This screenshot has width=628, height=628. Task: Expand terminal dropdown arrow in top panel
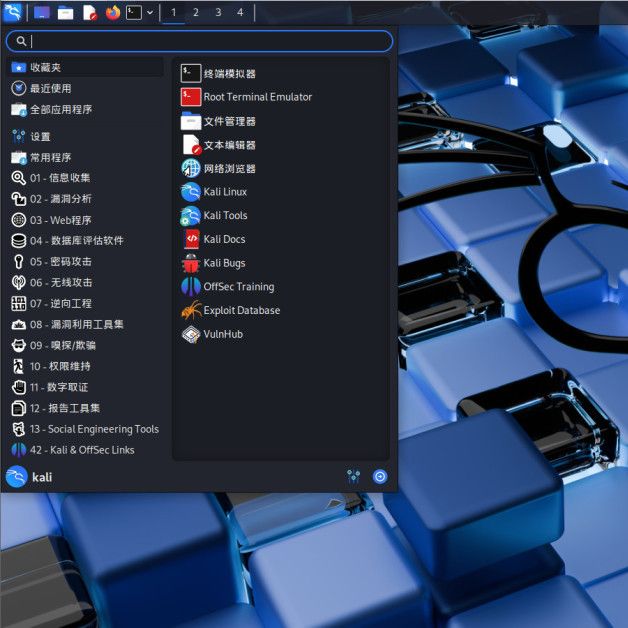pos(150,13)
